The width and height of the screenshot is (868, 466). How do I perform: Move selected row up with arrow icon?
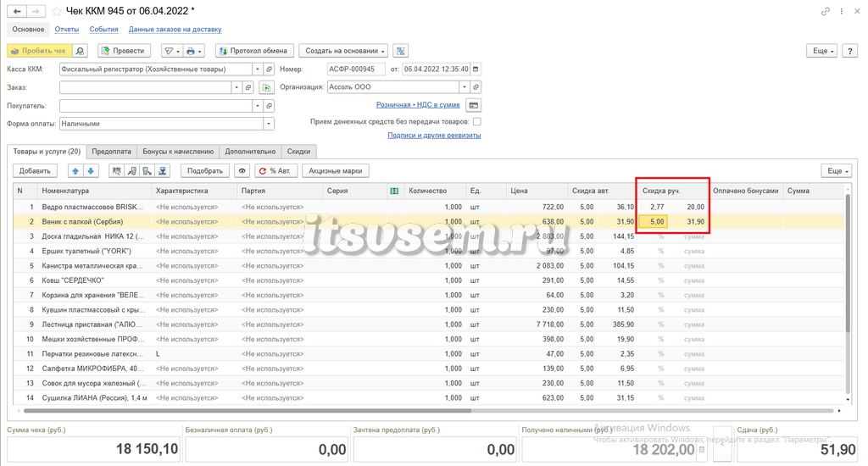tap(75, 171)
